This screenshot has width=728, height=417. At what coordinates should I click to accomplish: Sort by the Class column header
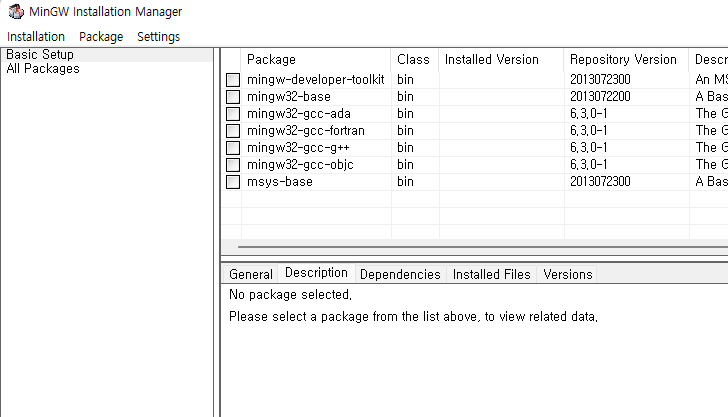(x=415, y=59)
